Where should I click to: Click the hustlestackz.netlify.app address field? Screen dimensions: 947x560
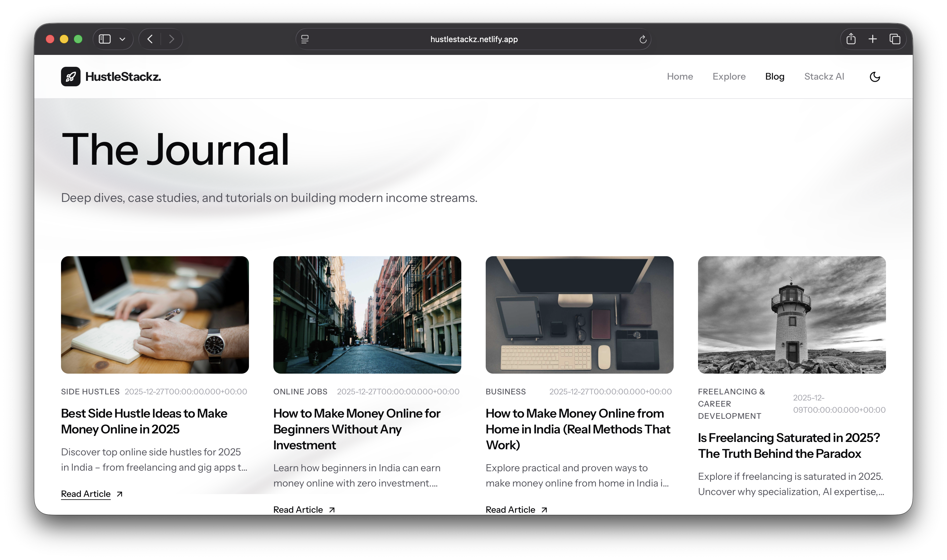(x=474, y=39)
